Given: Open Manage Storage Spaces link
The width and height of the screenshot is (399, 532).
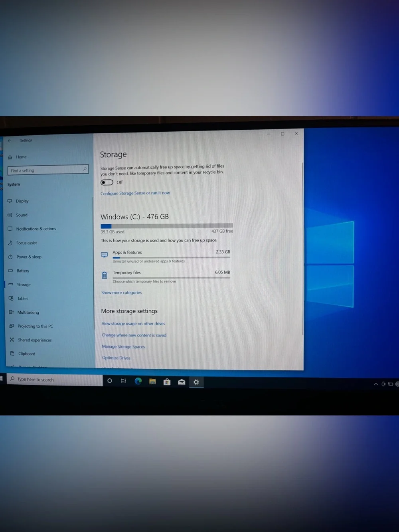Looking at the screenshot, I should click(123, 346).
